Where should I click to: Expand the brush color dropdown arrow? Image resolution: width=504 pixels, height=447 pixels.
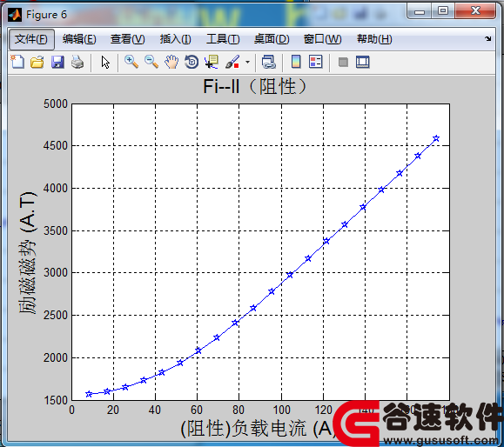pyautogui.click(x=247, y=62)
